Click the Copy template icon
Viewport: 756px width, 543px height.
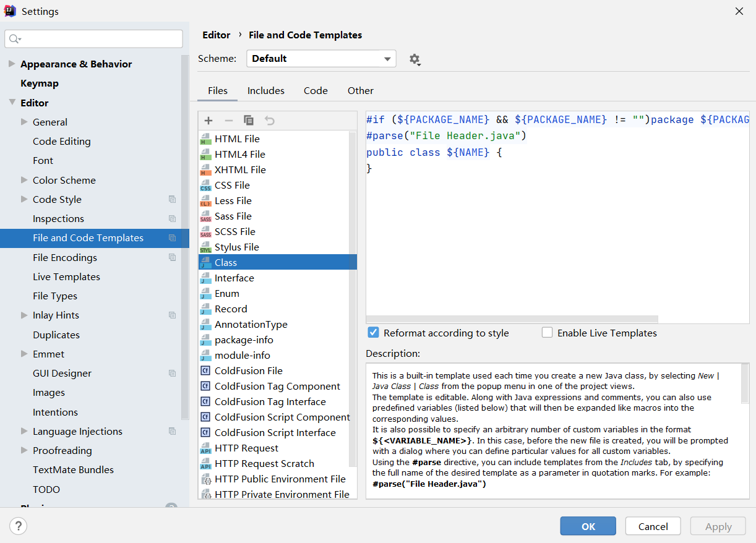[x=249, y=121]
